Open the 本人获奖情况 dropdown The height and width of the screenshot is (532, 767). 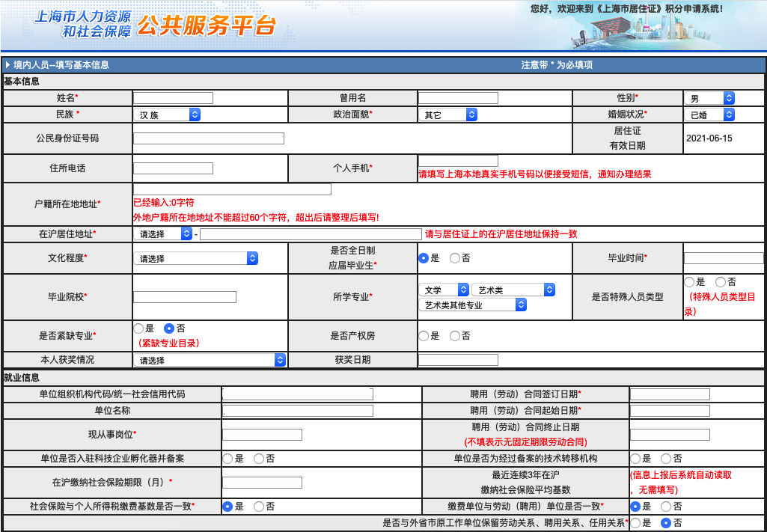pos(210,361)
